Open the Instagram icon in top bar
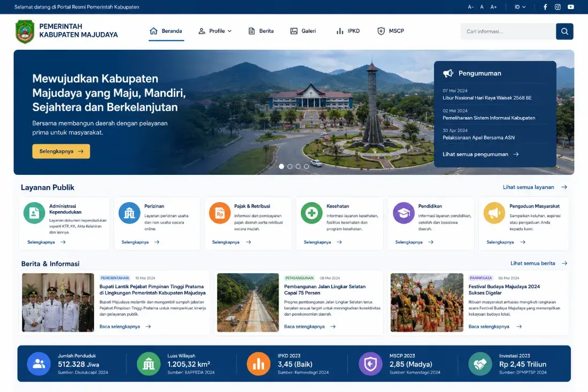This screenshot has width=588, height=392. 558,7
